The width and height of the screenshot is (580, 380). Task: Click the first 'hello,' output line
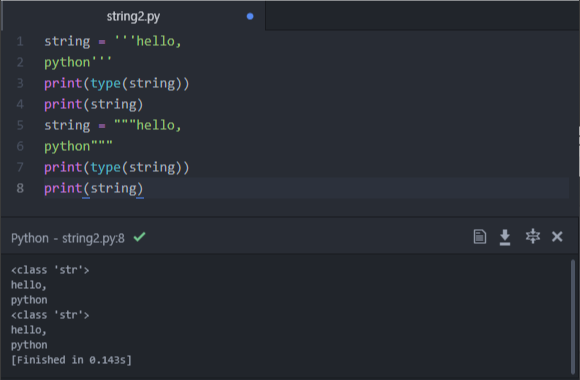(x=28, y=285)
